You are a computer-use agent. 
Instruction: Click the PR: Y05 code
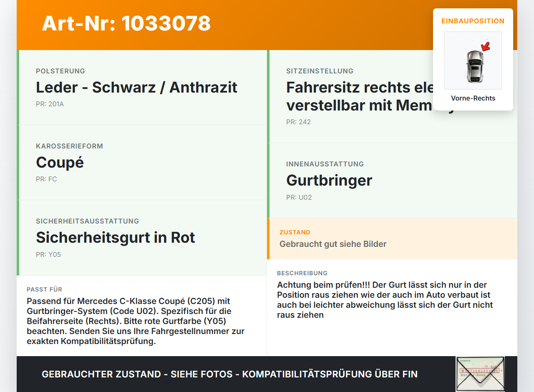(48, 254)
